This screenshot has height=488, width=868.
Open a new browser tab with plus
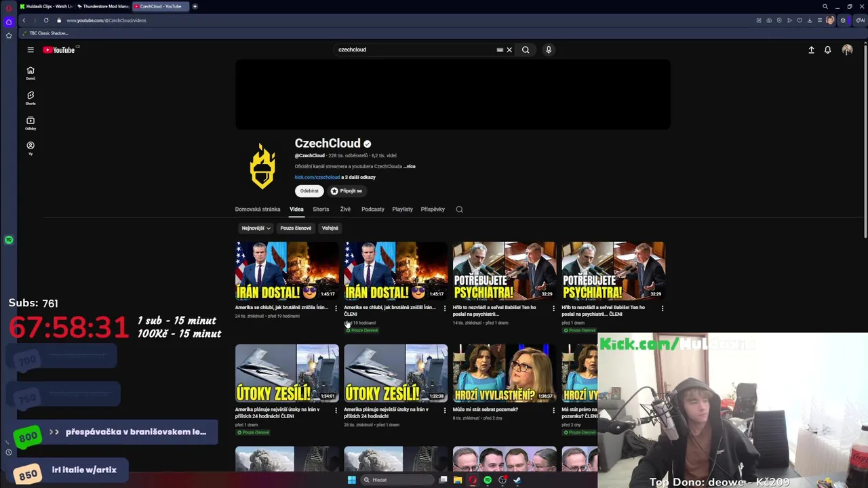tap(195, 6)
